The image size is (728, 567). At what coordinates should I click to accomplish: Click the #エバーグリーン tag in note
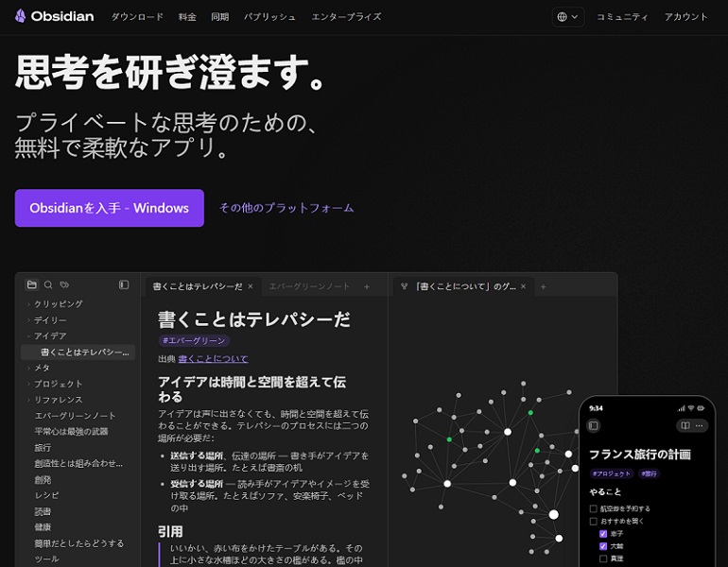(x=194, y=340)
